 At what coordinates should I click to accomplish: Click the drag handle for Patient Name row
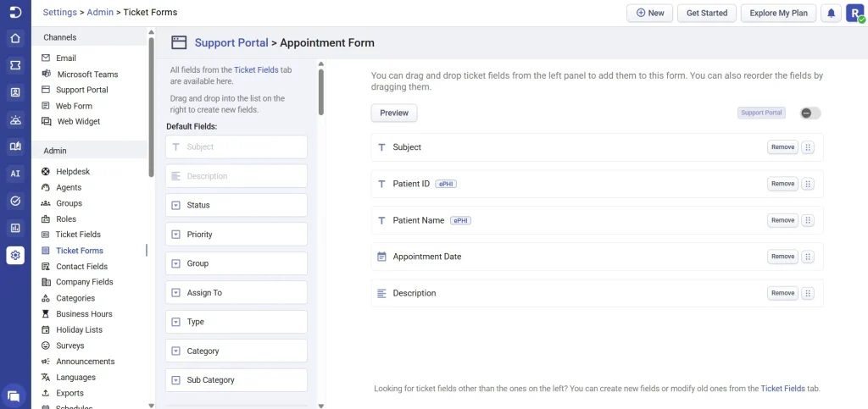808,220
